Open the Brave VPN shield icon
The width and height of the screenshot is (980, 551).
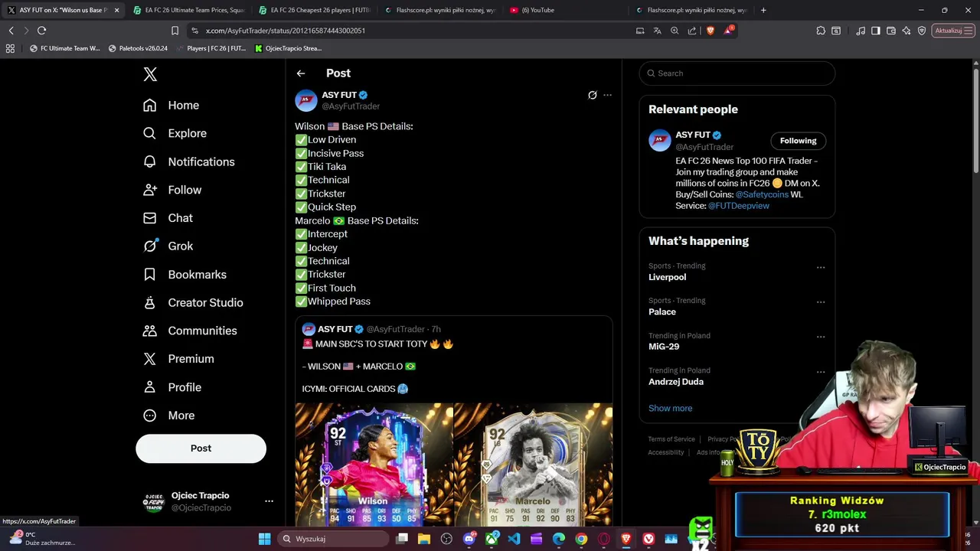(x=922, y=31)
